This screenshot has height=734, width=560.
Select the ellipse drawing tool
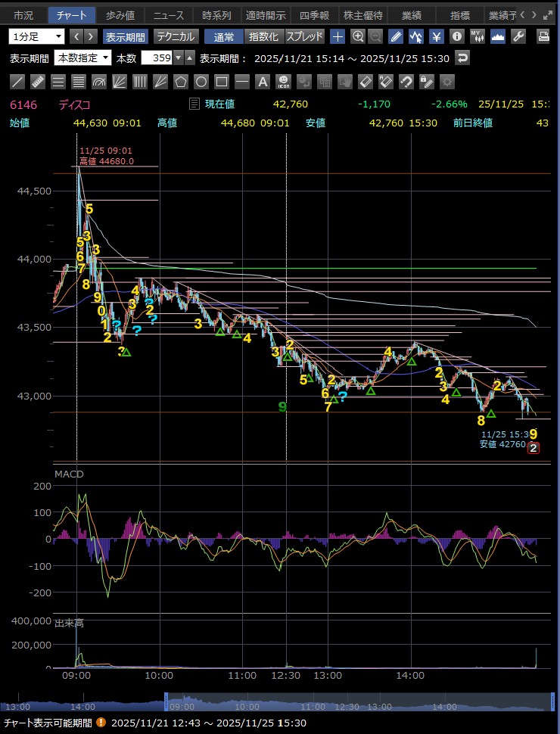[x=201, y=82]
